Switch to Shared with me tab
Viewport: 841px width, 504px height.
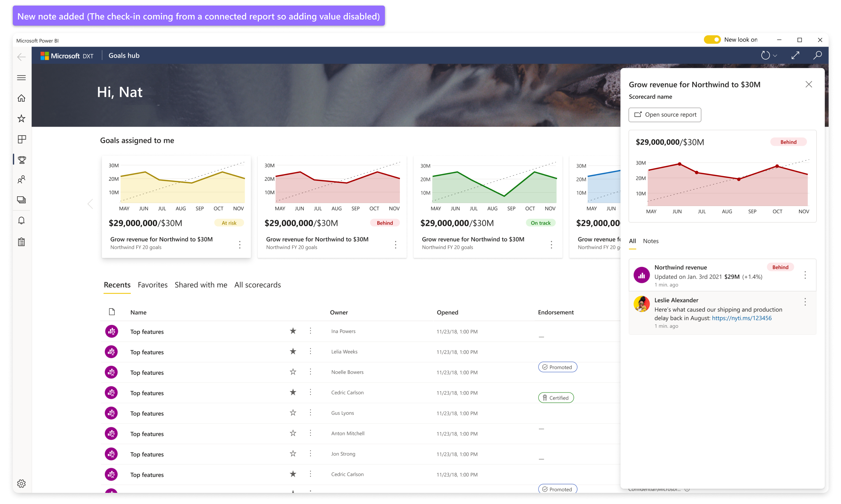[x=201, y=285]
